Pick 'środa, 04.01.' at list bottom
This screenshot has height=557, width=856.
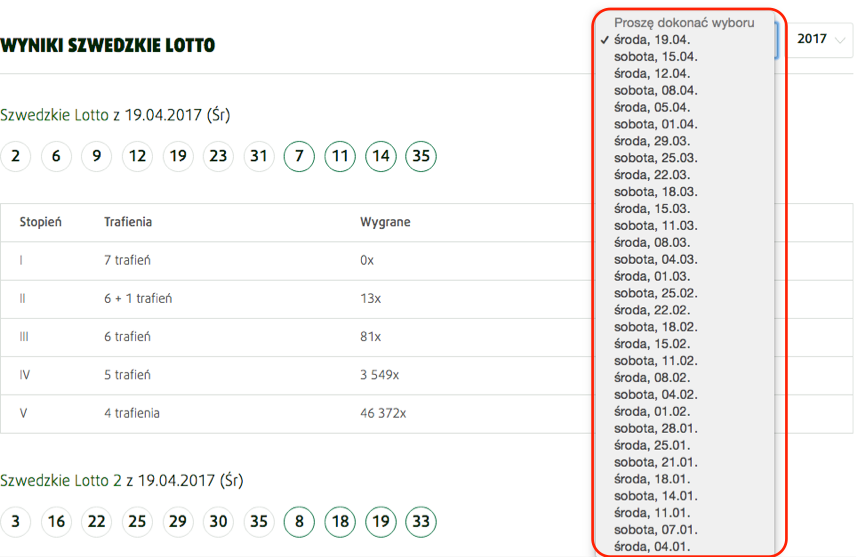tap(654, 546)
